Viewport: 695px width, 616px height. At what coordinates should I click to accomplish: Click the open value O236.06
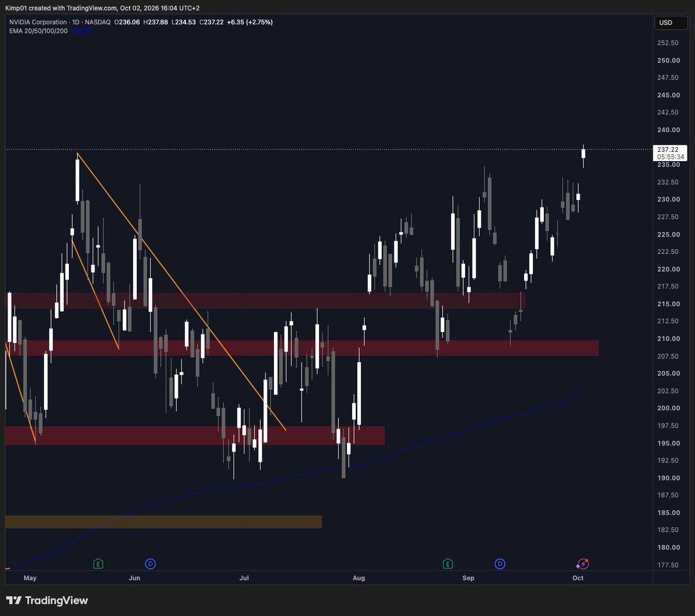(127, 22)
